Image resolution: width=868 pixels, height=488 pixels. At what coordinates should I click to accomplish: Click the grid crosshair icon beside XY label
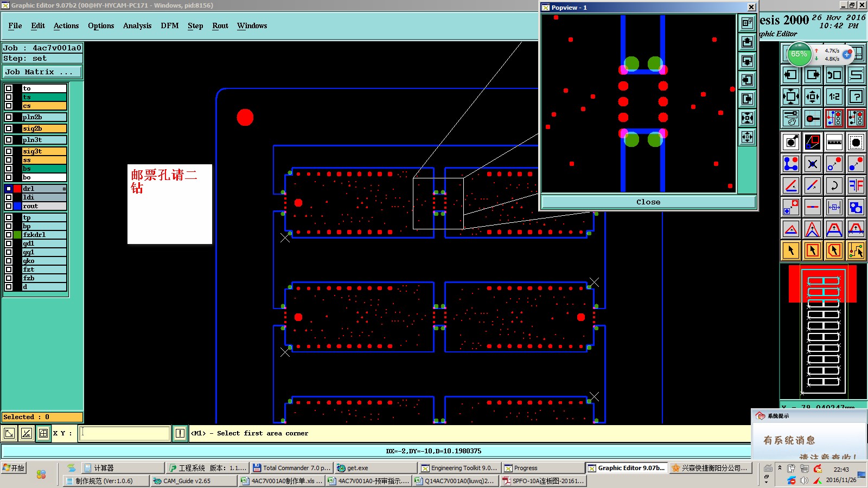pyautogui.click(x=43, y=433)
